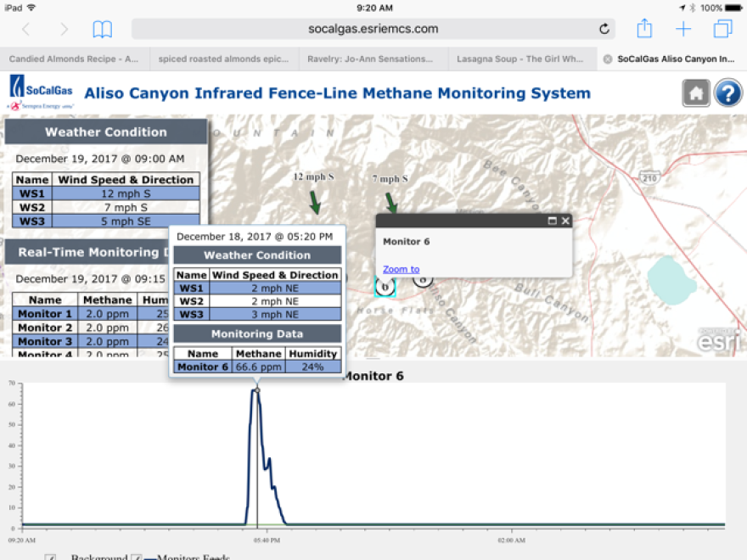Click the December 18, 2017 tooltip timestamp
Viewport: 747px width, 560px height.
click(x=255, y=237)
